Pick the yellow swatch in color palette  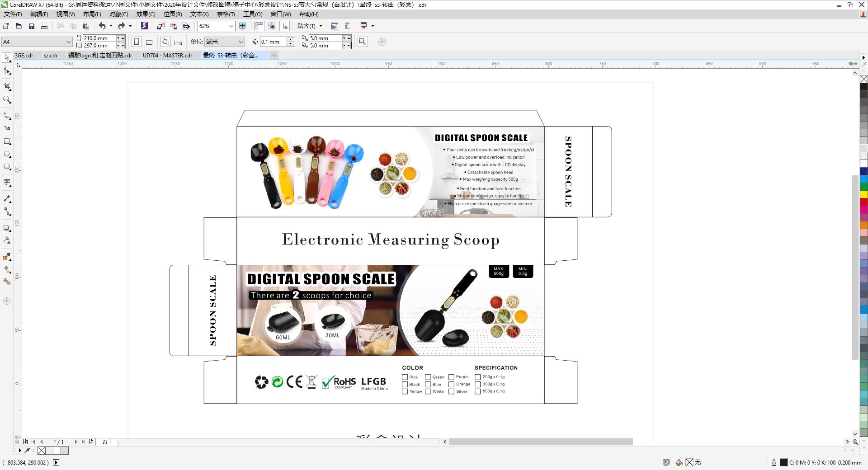tap(863, 195)
